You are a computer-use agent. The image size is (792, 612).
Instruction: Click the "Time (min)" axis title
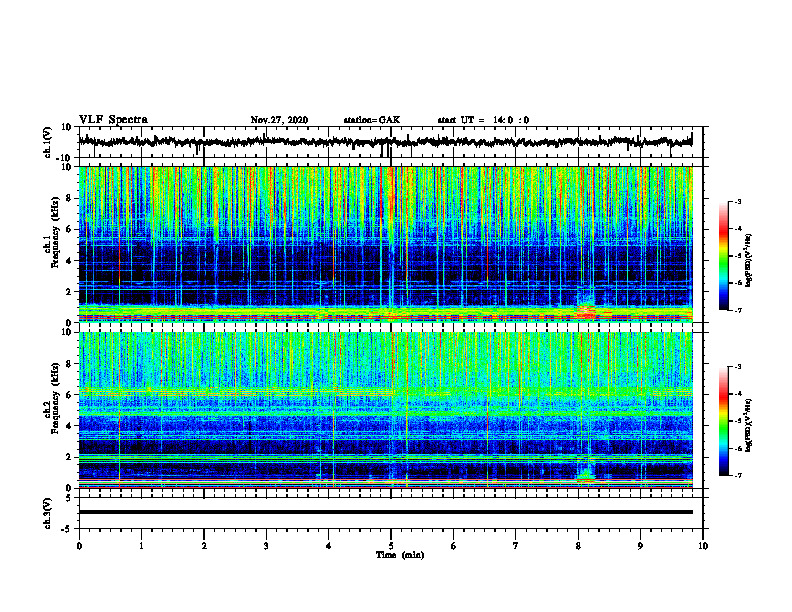click(400, 555)
